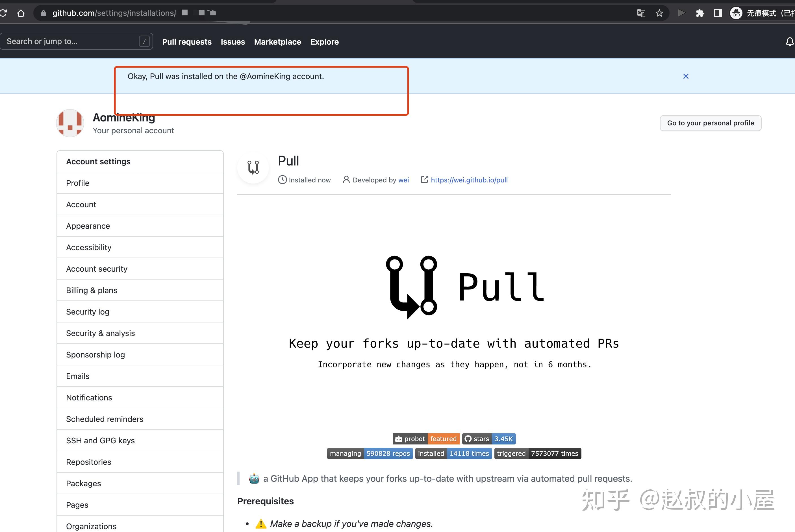Open SSH and GPG keys settings
The height and width of the screenshot is (532, 795).
100,441
